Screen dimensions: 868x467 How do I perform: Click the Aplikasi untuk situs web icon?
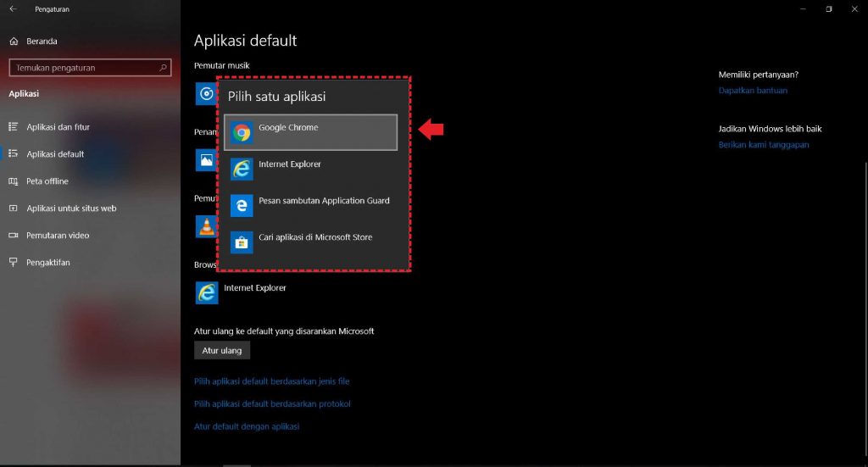[14, 208]
